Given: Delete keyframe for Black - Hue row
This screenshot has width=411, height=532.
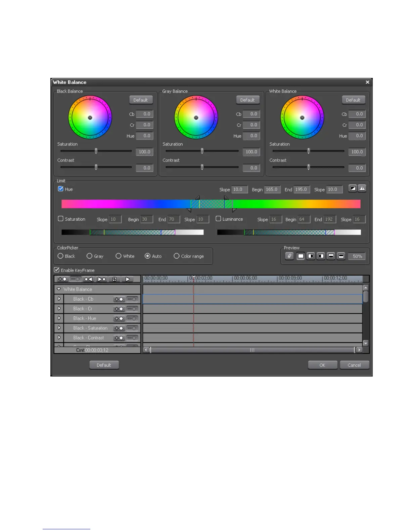Looking at the screenshot, I should pos(132,319).
